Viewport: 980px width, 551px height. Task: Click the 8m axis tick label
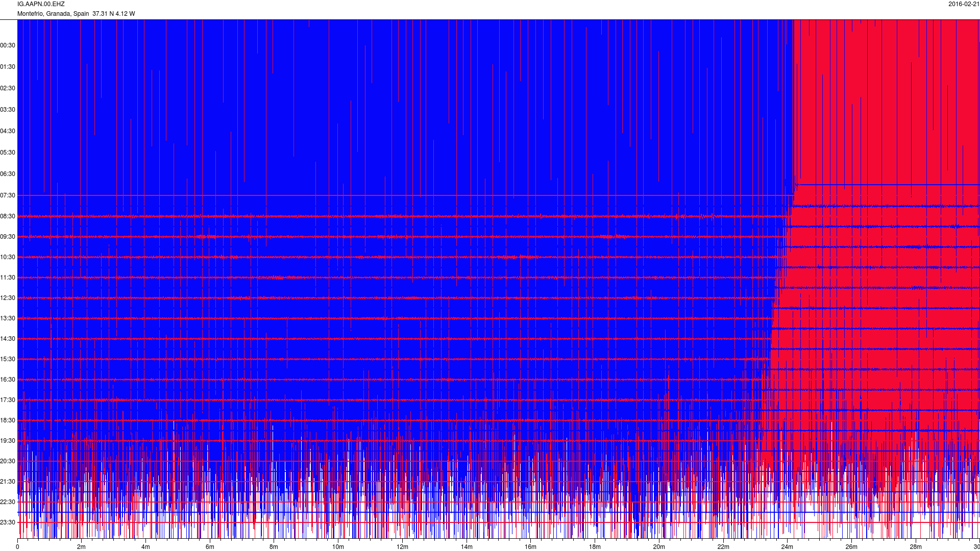[x=274, y=547]
